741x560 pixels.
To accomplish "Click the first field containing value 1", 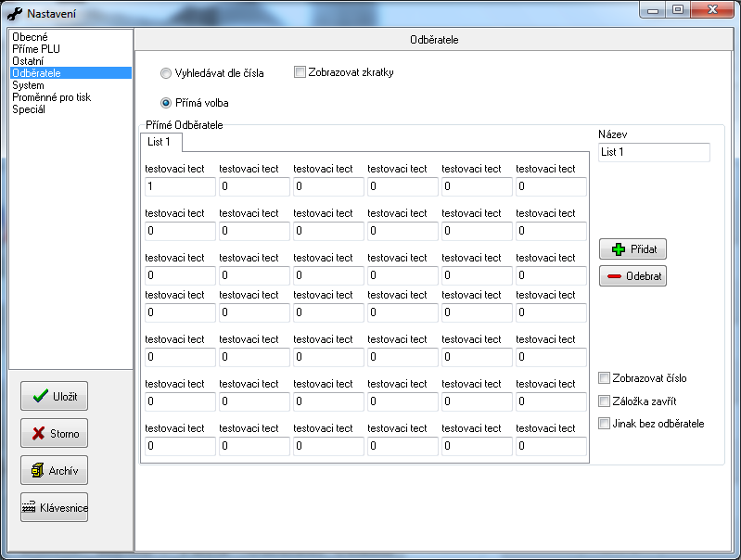I will (180, 186).
